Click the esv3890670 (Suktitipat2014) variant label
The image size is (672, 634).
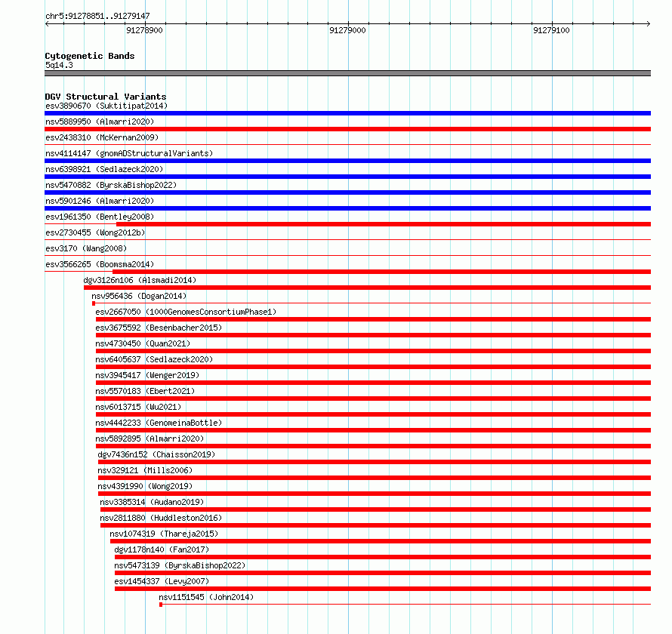point(106,106)
